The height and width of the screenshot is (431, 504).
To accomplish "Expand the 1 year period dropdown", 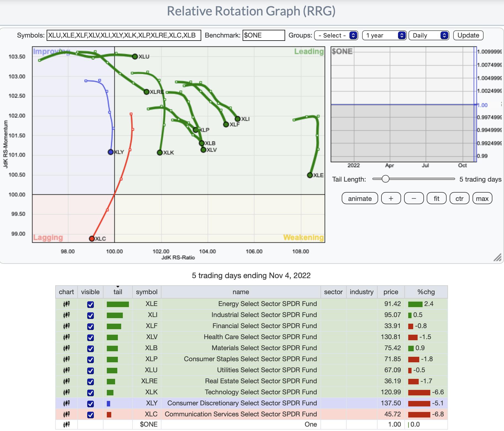I will point(384,35).
